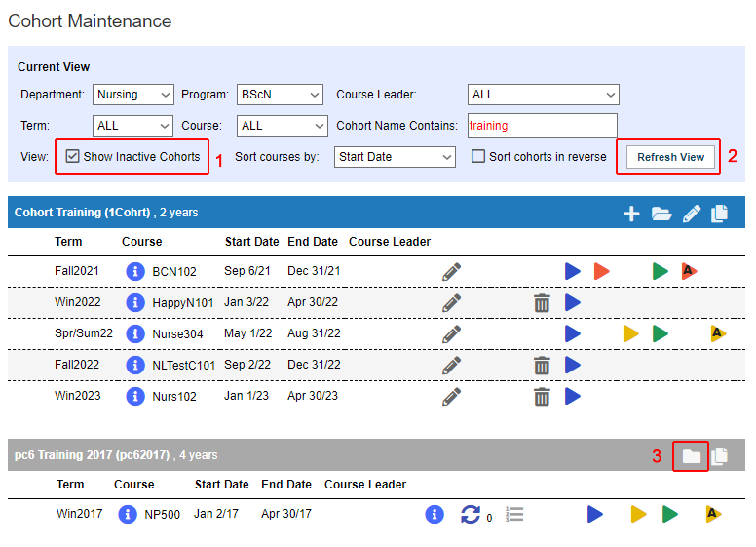Viewport: 756px width, 547px height.
Task: Click green arrow in NP500 row
Action: pyautogui.click(x=669, y=514)
